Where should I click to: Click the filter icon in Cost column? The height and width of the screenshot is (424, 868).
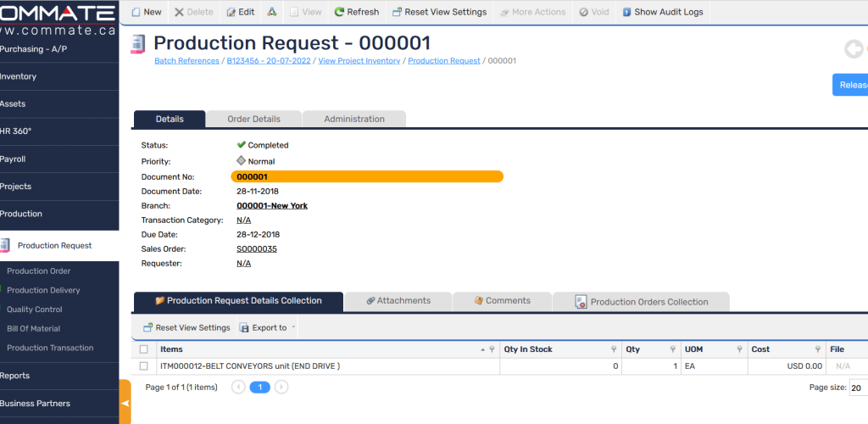[x=817, y=349]
